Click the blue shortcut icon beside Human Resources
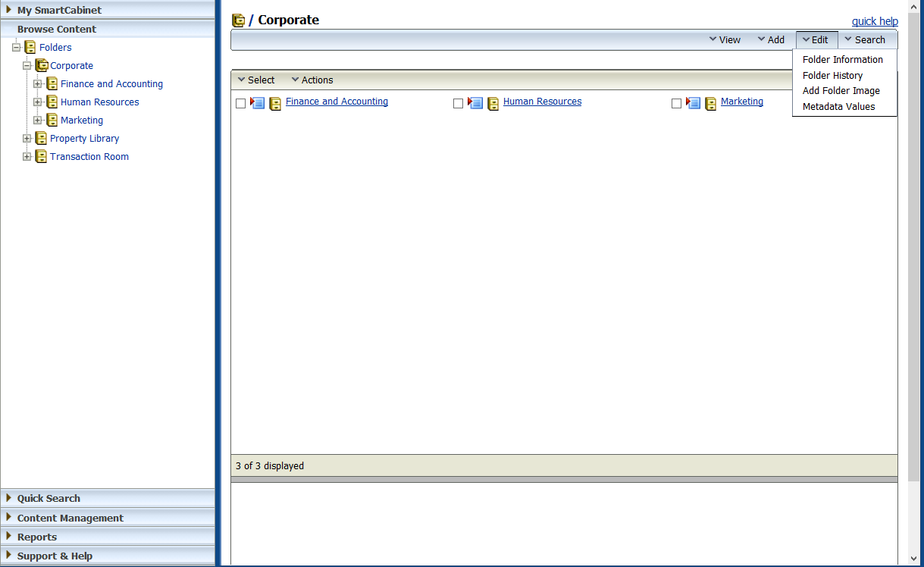The height and width of the screenshot is (567, 924). click(475, 102)
